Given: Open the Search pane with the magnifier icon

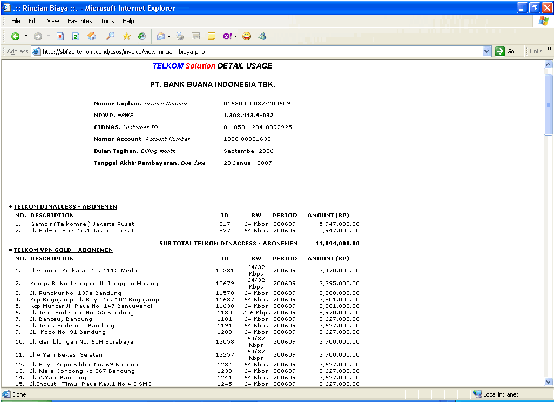Looking at the screenshot, I should (110, 36).
